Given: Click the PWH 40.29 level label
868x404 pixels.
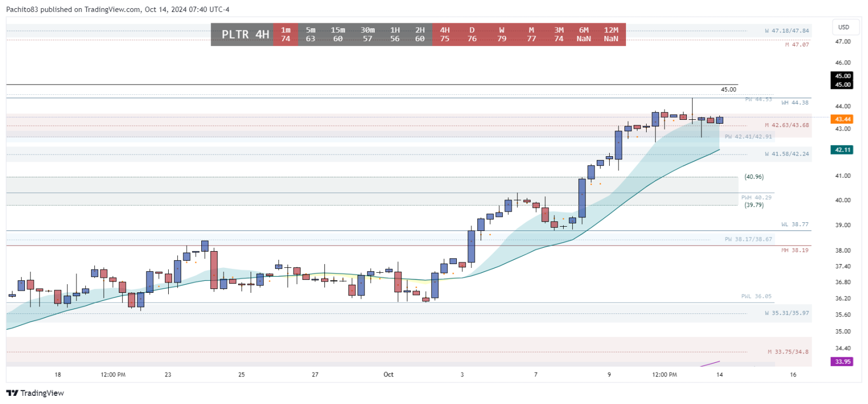Looking at the screenshot, I should pos(756,197).
